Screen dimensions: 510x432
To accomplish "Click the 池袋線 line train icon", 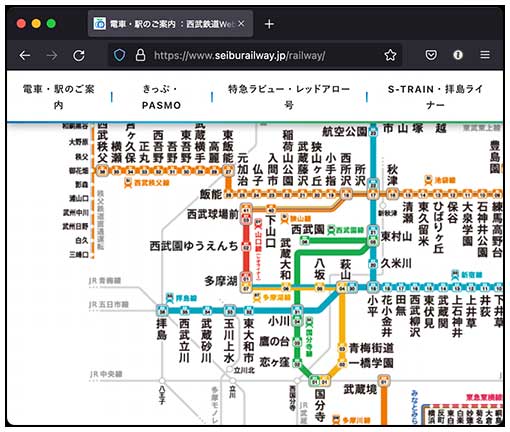I will [x=428, y=181].
